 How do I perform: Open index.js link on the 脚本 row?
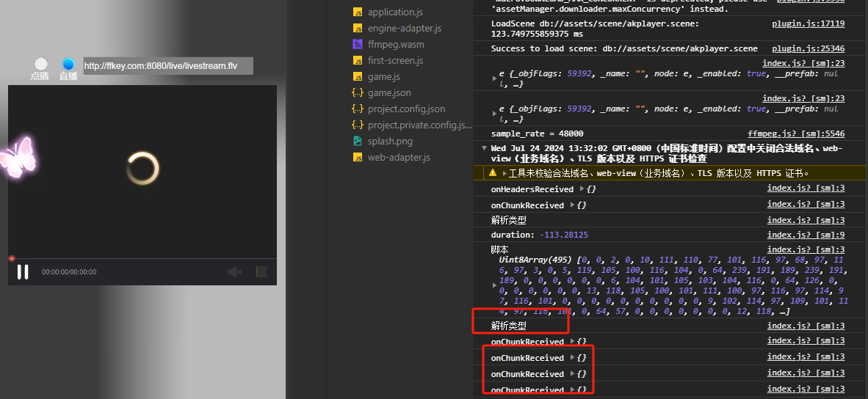coord(806,250)
